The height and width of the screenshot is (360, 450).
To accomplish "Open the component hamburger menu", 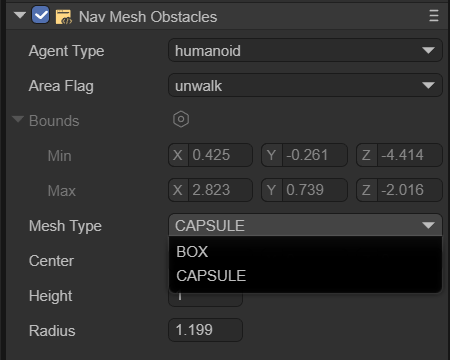I will point(434,16).
